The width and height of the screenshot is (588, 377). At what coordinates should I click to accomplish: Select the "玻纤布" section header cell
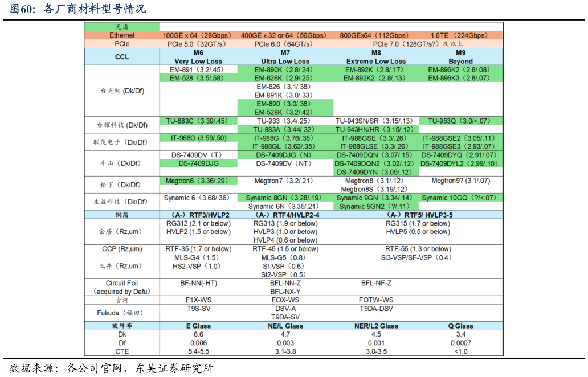(x=122, y=326)
